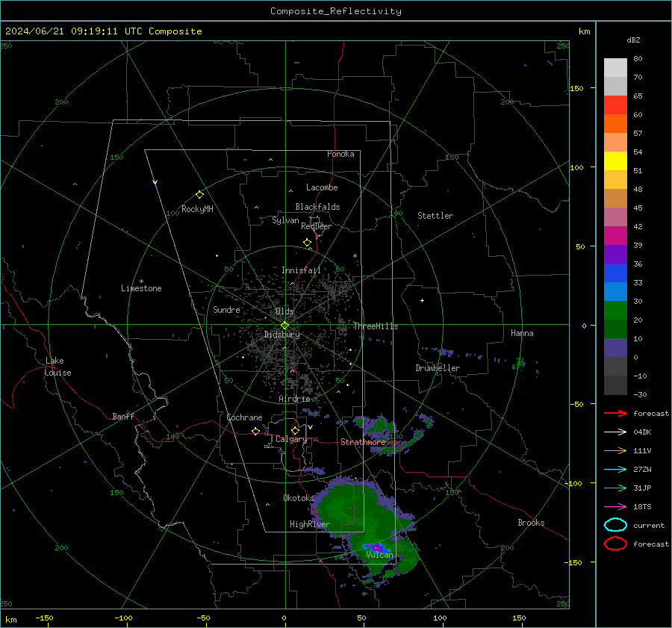Image resolution: width=672 pixels, height=628 pixels.
Task: Click the ThreeHills label
Action: pos(376,326)
